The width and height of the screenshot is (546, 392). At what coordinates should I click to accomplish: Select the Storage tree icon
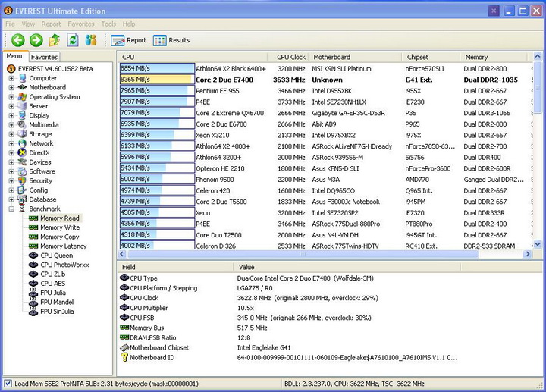click(22, 134)
